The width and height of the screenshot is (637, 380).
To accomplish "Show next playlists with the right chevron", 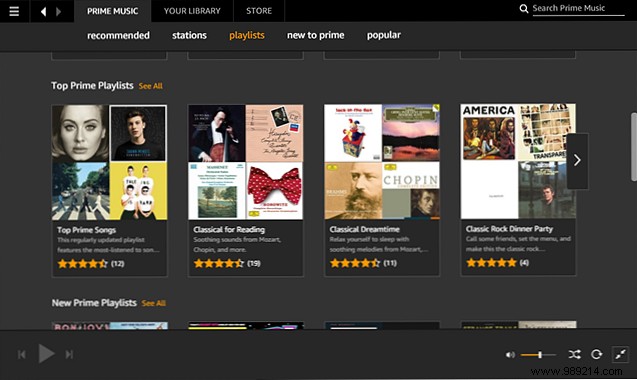I will point(577,161).
